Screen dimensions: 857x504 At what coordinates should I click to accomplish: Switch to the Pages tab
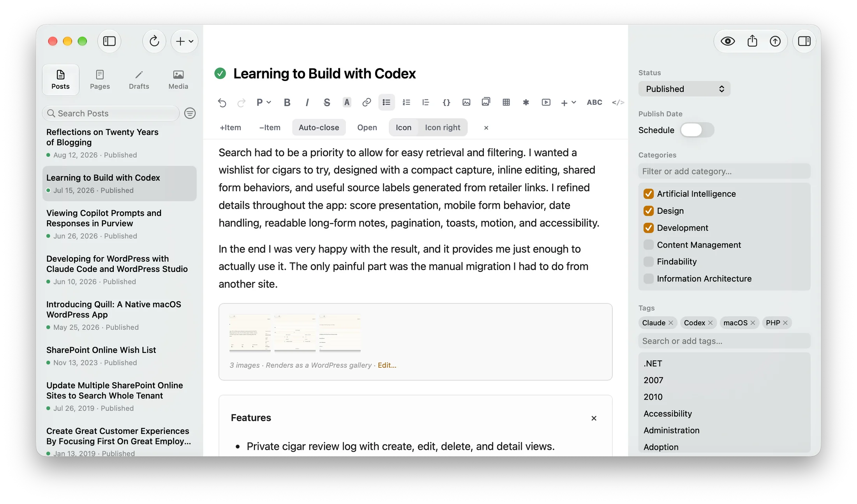[100, 79]
